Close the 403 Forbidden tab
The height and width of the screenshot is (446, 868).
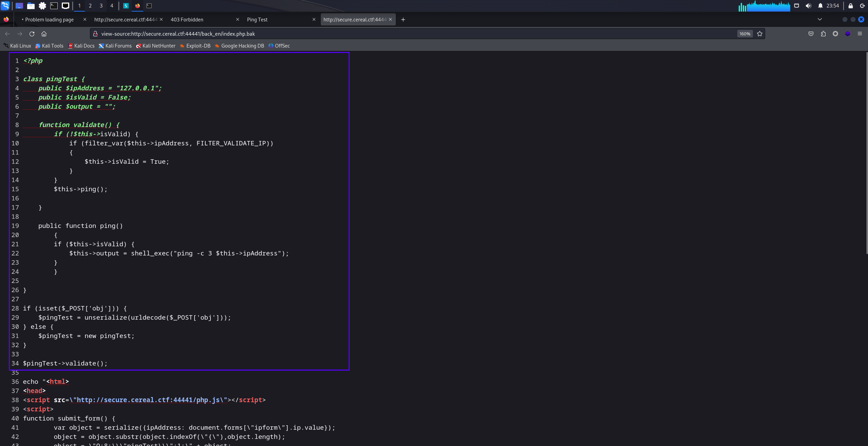(238, 20)
